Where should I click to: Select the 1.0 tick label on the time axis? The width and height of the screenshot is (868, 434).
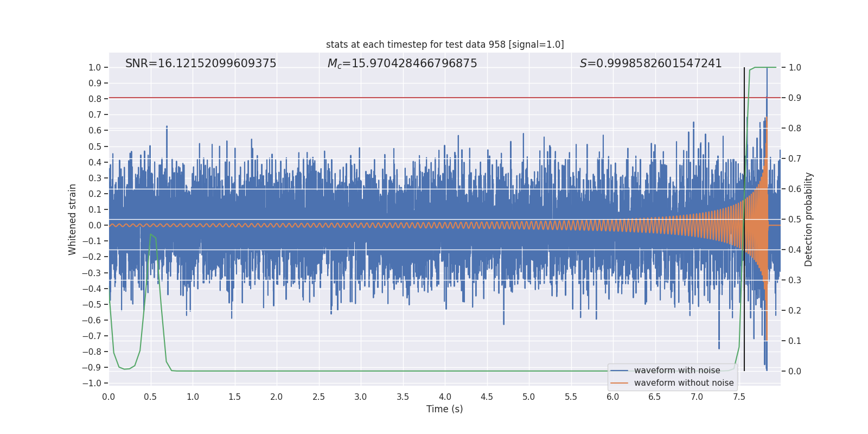pyautogui.click(x=193, y=397)
